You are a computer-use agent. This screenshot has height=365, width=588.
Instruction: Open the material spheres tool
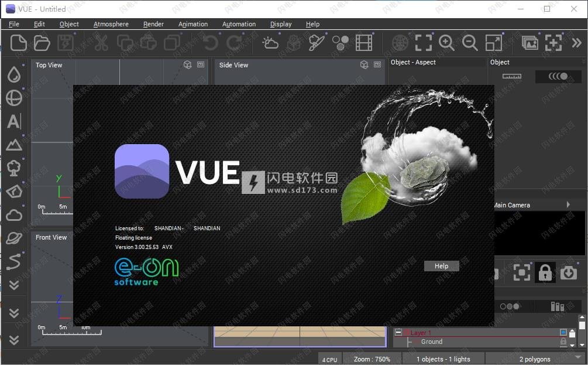340,43
